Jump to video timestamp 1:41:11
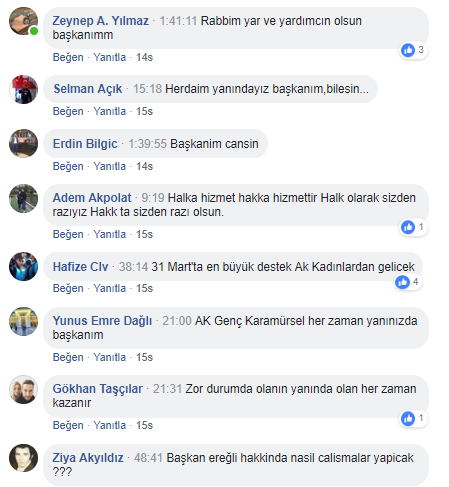The image size is (449, 487). pyautogui.click(x=178, y=21)
